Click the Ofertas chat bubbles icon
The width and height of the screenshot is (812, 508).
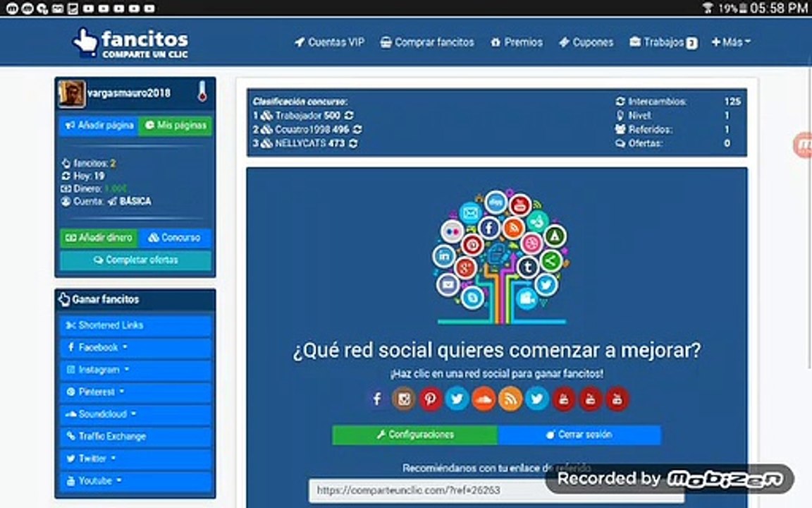pos(620,144)
